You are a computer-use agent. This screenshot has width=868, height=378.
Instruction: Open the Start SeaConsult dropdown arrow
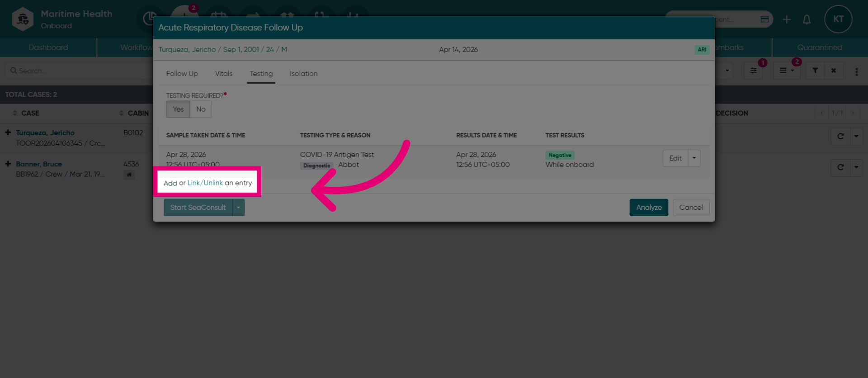238,208
